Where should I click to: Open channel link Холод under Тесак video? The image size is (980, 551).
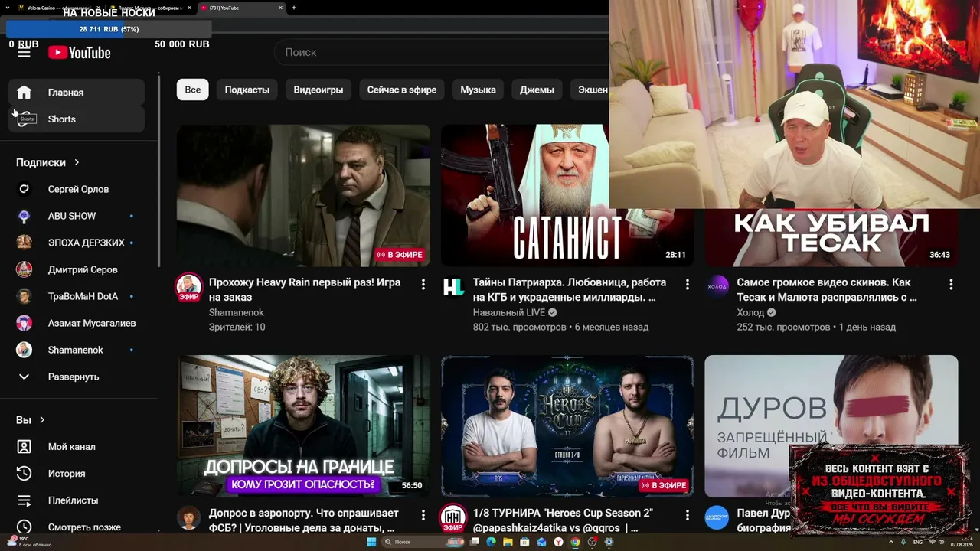coord(750,312)
